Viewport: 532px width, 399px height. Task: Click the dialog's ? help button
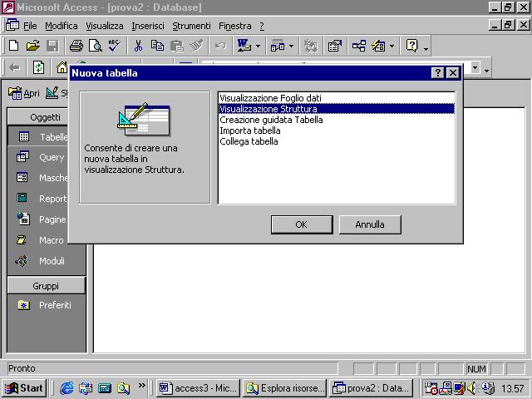point(438,73)
